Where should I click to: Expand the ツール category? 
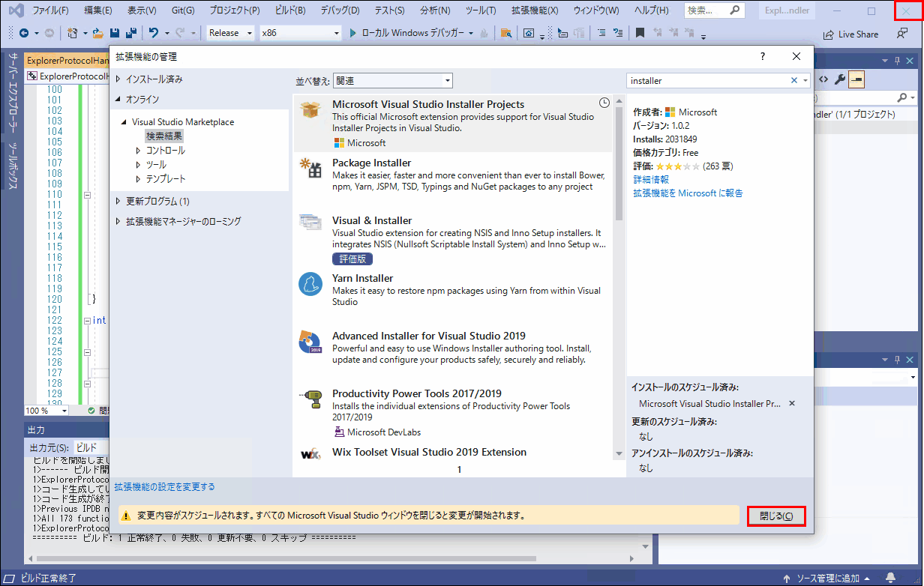138,165
